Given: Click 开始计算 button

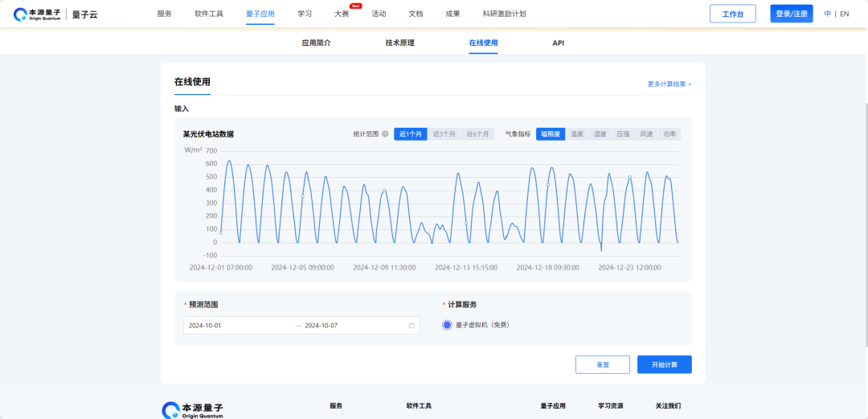Looking at the screenshot, I should (665, 364).
